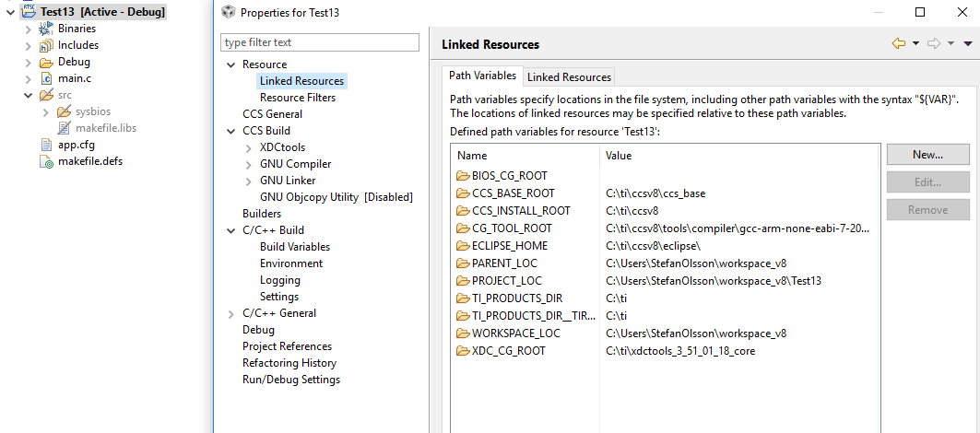Expand the Includes node
The width and height of the screenshot is (980, 433).
point(28,45)
